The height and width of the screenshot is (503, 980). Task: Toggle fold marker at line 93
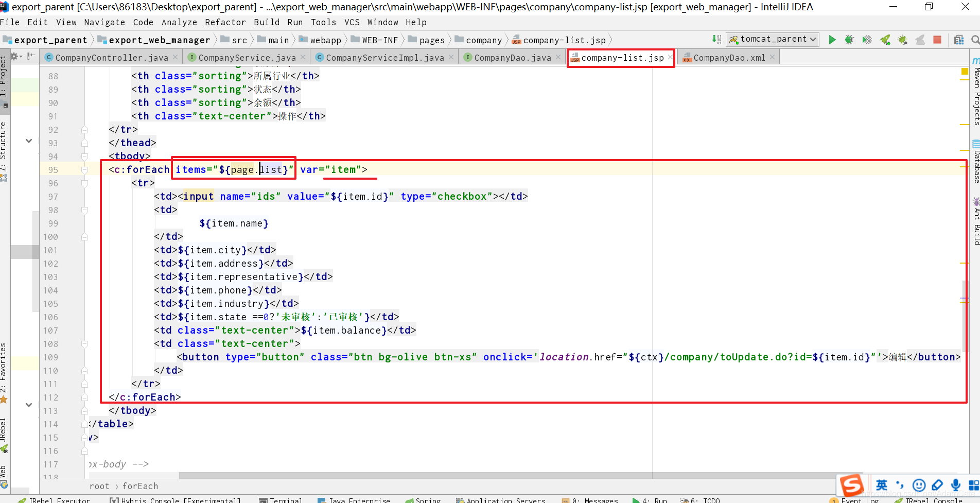84,143
